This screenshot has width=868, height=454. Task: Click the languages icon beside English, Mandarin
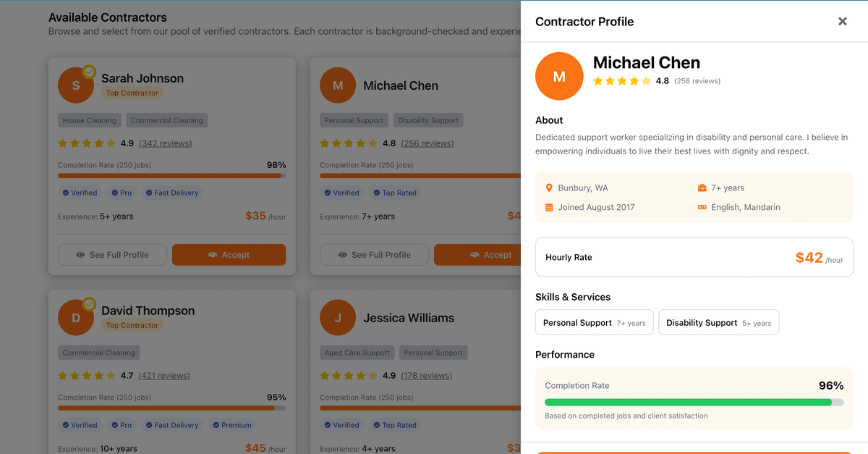pyautogui.click(x=702, y=207)
